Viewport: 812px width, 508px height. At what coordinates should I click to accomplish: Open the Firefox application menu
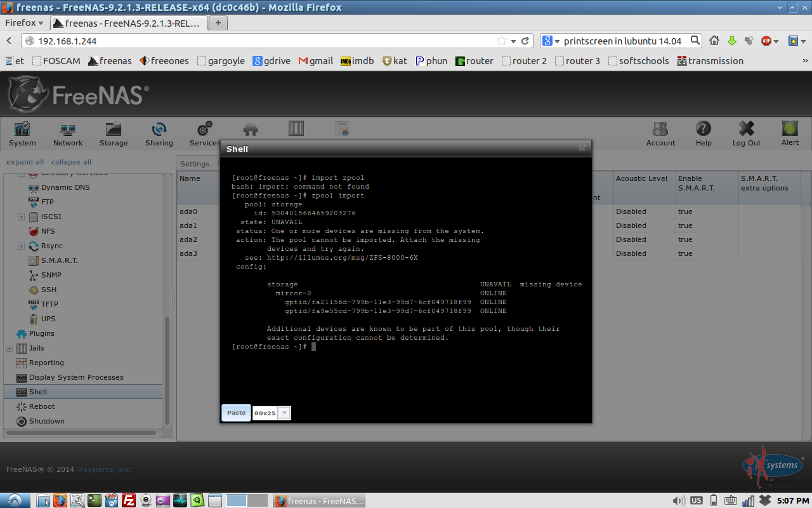tap(24, 23)
